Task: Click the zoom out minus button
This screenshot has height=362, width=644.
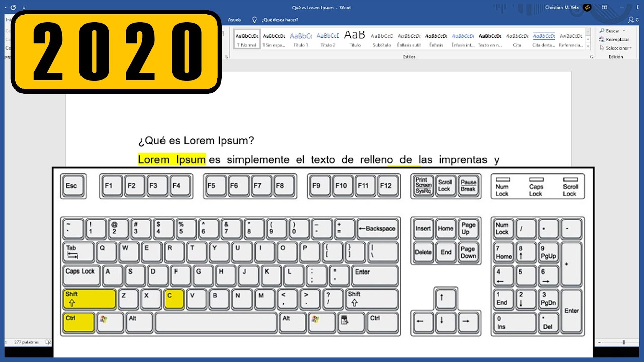Action: (x=599, y=342)
